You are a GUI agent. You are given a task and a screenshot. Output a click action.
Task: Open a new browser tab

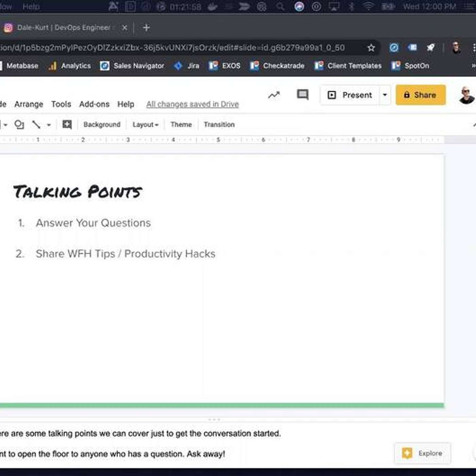click(x=146, y=28)
